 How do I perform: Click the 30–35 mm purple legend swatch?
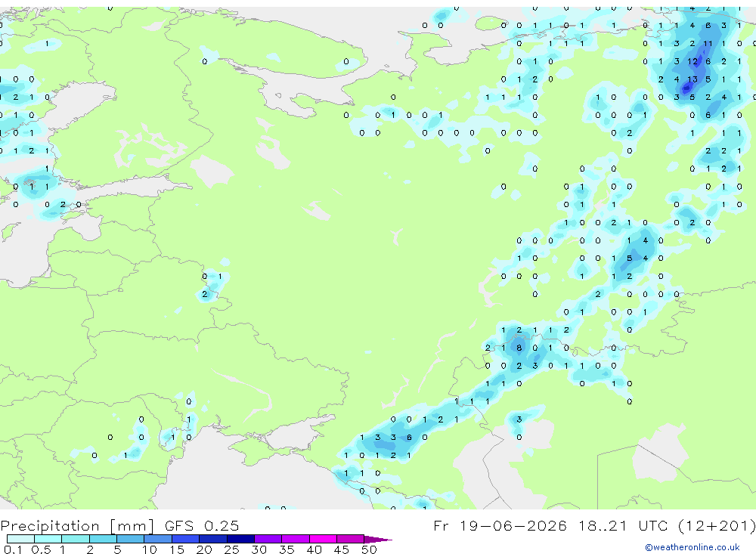click(268, 539)
